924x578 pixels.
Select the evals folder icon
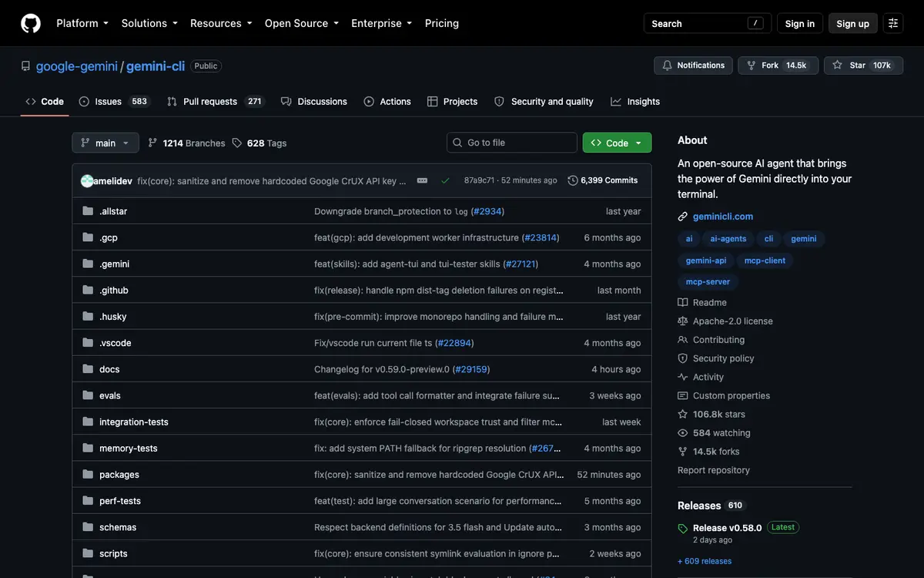click(x=88, y=395)
